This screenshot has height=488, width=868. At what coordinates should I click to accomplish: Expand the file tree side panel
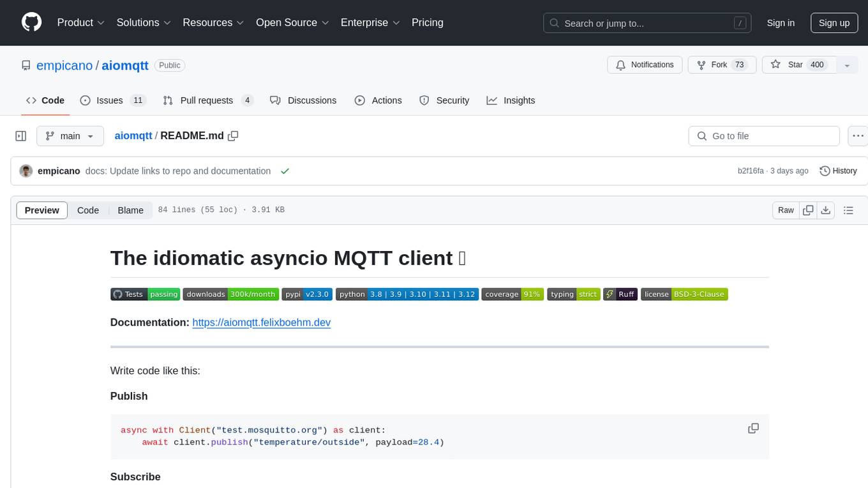click(x=21, y=136)
